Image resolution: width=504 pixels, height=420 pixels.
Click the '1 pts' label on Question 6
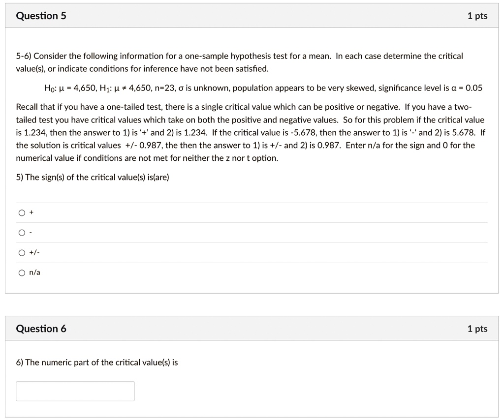click(x=477, y=328)
